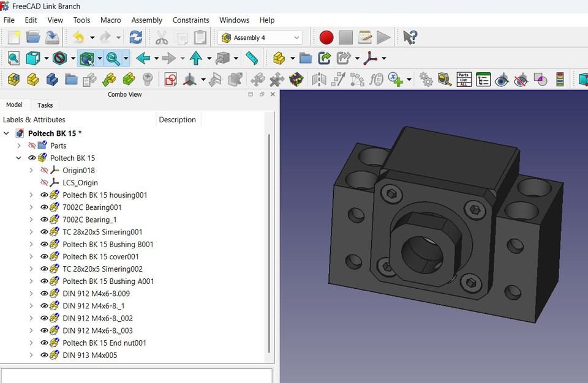Record a macro with the red circle icon
The height and width of the screenshot is (383, 588).
(x=326, y=37)
